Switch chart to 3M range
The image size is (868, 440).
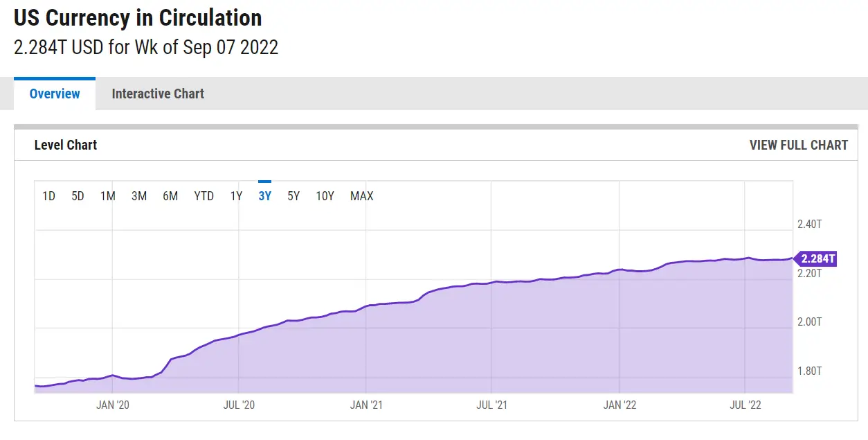pyautogui.click(x=139, y=196)
